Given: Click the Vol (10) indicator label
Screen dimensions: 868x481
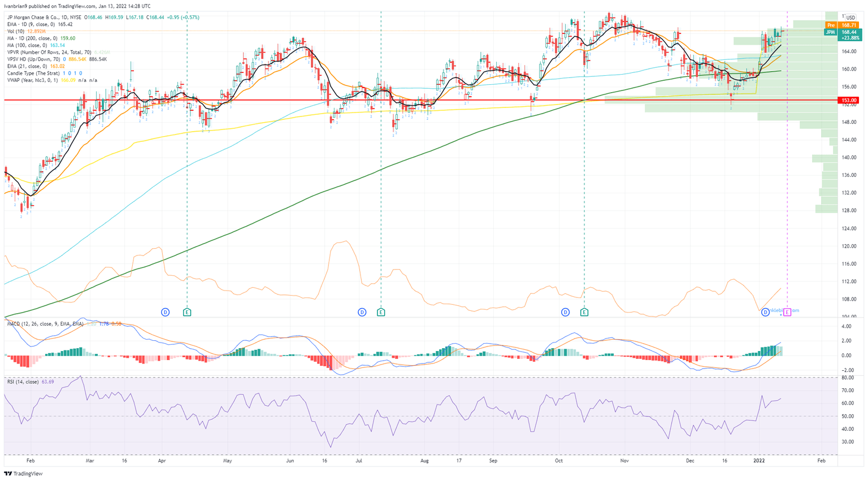Looking at the screenshot, I should point(16,31).
